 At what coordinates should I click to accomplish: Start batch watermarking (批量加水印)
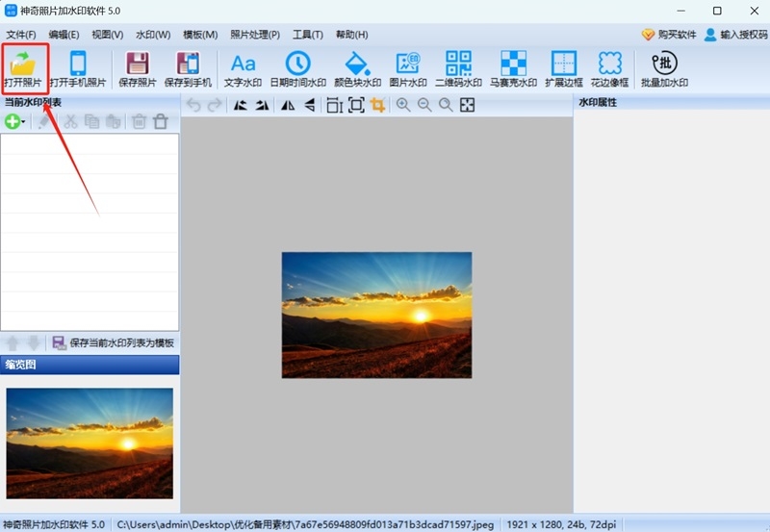pos(664,68)
